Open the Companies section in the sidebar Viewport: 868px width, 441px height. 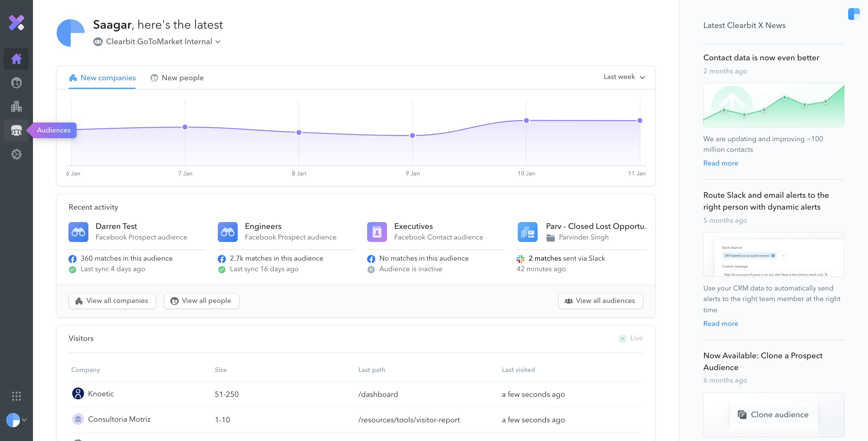16,106
